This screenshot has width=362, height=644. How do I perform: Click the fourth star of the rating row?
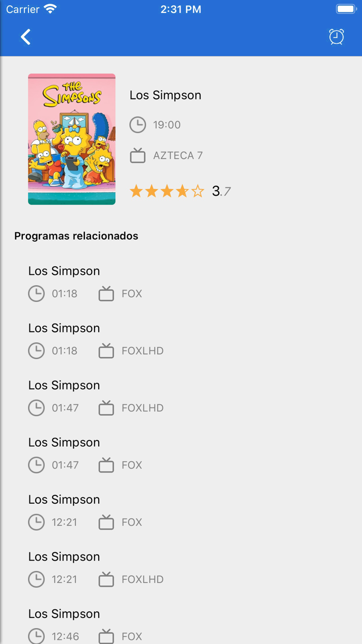coord(184,191)
